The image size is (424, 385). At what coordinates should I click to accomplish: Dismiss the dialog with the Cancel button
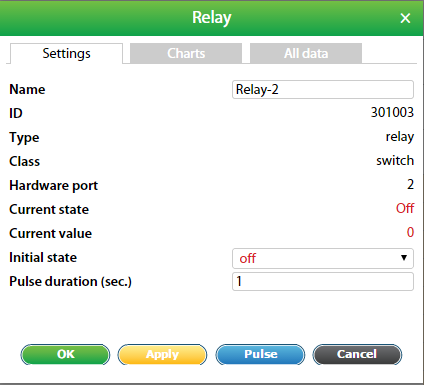point(357,354)
